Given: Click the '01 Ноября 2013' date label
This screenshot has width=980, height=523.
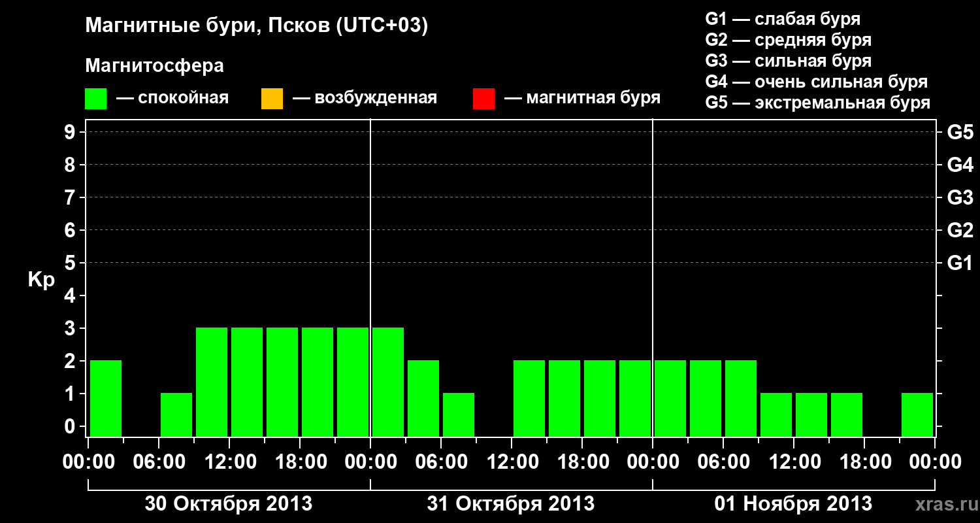Looking at the screenshot, I should [x=793, y=503].
